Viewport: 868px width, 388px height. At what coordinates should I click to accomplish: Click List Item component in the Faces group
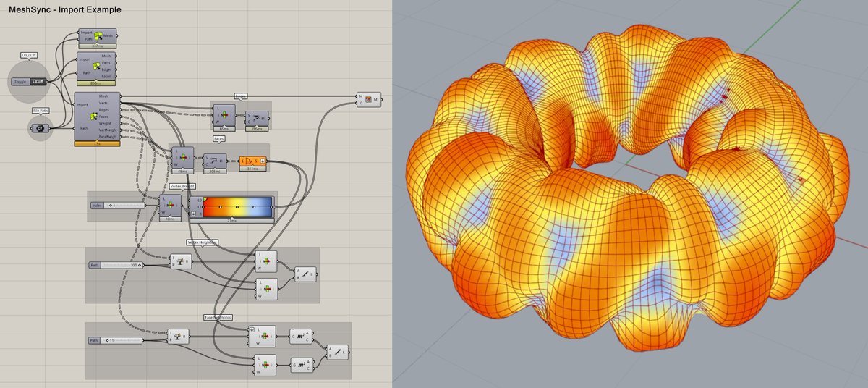182,158
